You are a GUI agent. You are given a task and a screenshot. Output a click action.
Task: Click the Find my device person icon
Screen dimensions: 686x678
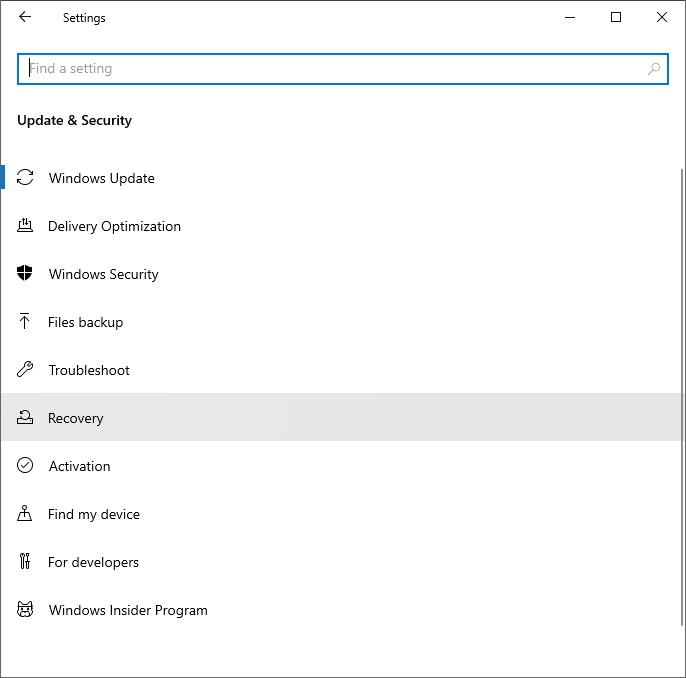[25, 514]
